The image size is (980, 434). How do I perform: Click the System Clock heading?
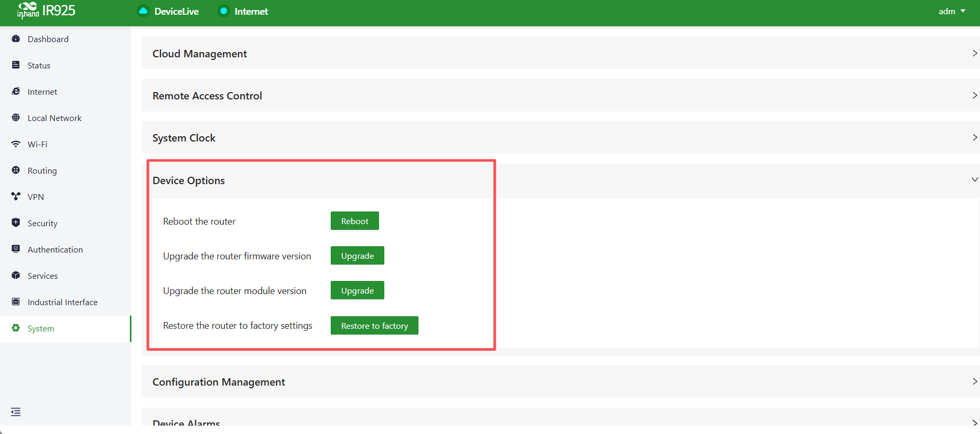(184, 138)
